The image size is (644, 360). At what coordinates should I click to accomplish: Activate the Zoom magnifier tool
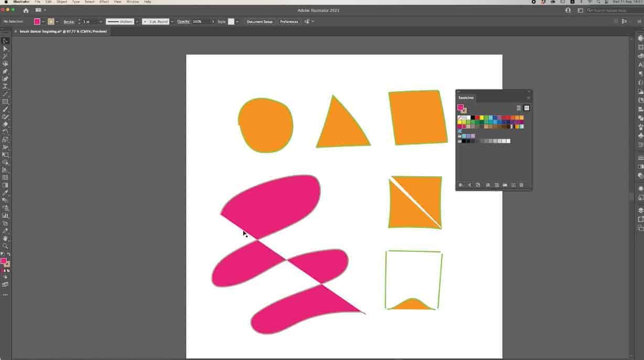click(x=5, y=246)
